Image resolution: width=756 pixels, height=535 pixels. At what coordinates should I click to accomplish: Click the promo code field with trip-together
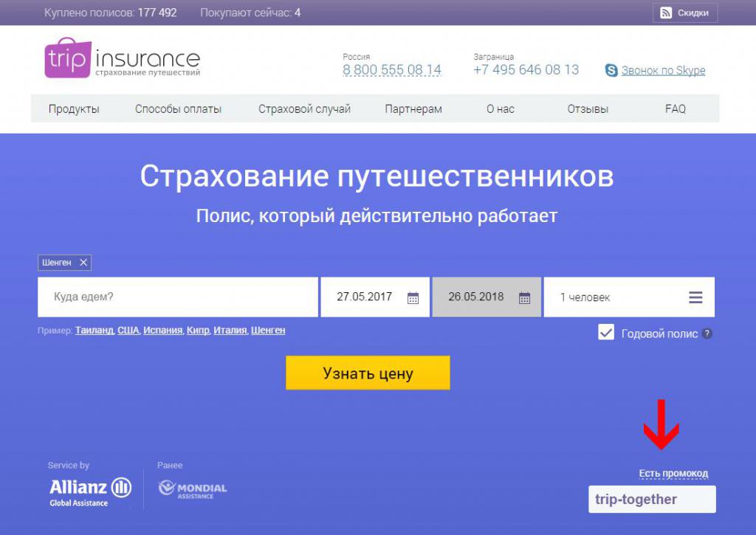(x=652, y=500)
